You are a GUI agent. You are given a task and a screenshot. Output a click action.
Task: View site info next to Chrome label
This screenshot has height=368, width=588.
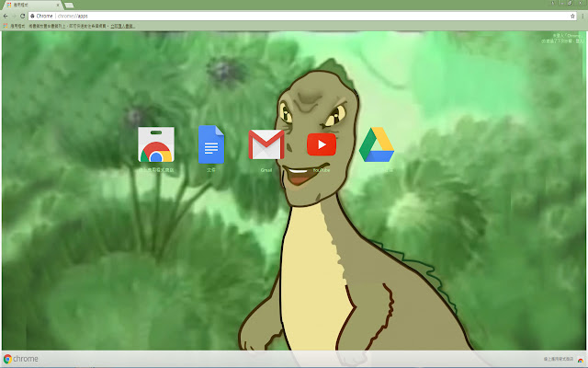click(33, 17)
